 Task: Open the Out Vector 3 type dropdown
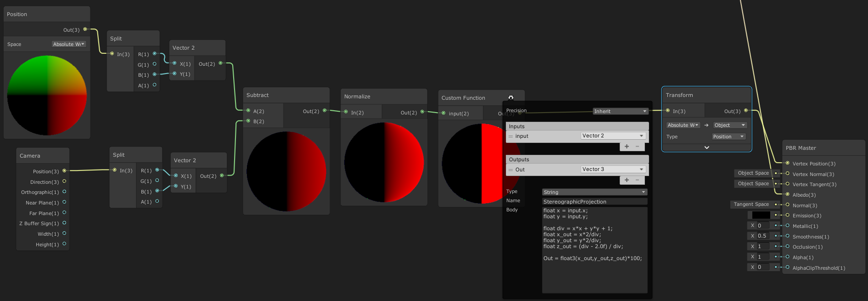[x=613, y=169]
